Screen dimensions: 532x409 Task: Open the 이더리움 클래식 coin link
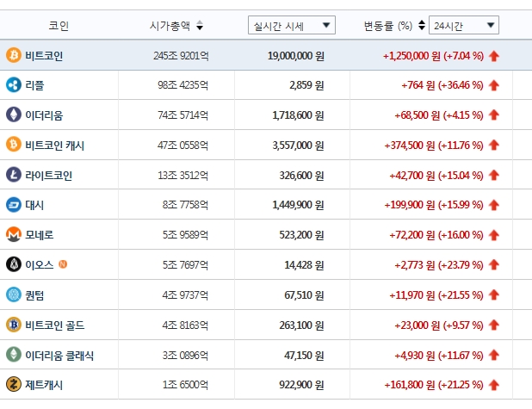pyautogui.click(x=59, y=355)
